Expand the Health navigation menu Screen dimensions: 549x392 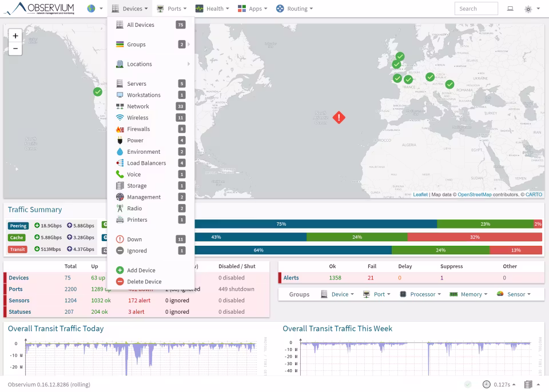point(212,9)
